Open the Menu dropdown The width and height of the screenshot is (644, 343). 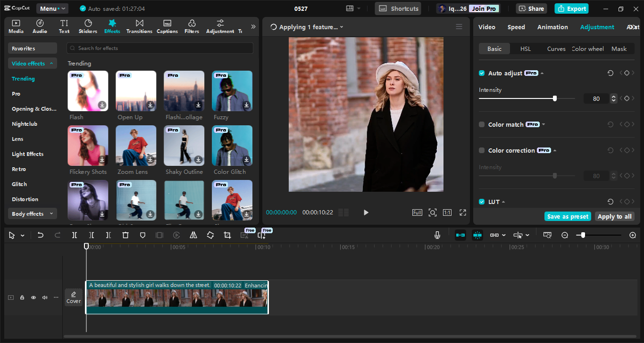52,8
